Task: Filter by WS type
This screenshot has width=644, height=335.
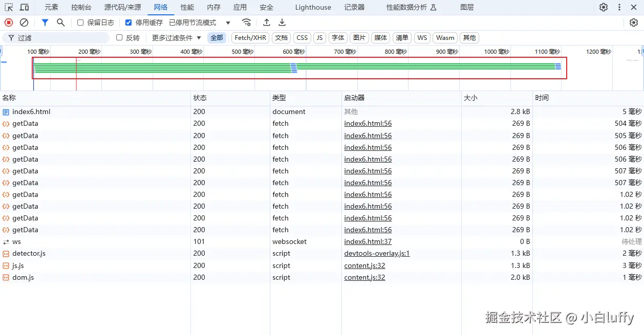Action: coord(422,38)
